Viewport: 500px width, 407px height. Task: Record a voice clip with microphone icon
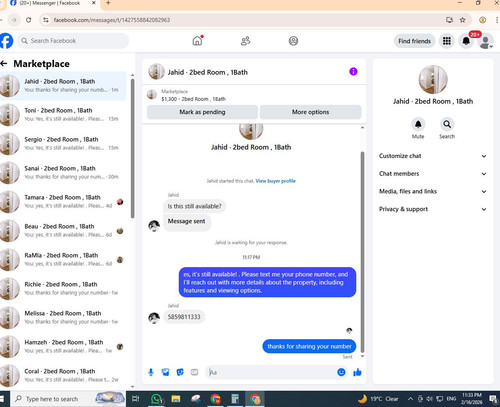(x=151, y=372)
